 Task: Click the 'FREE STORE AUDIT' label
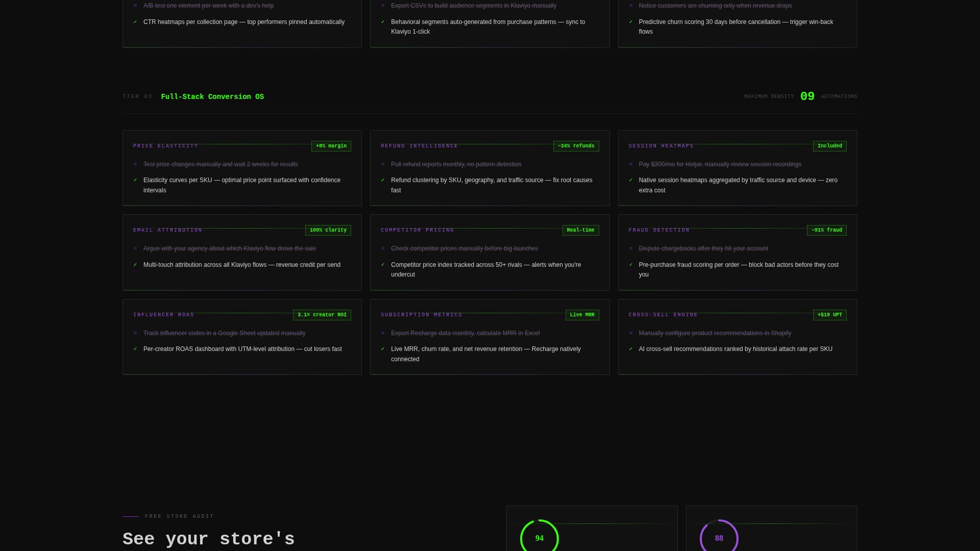coord(180,516)
